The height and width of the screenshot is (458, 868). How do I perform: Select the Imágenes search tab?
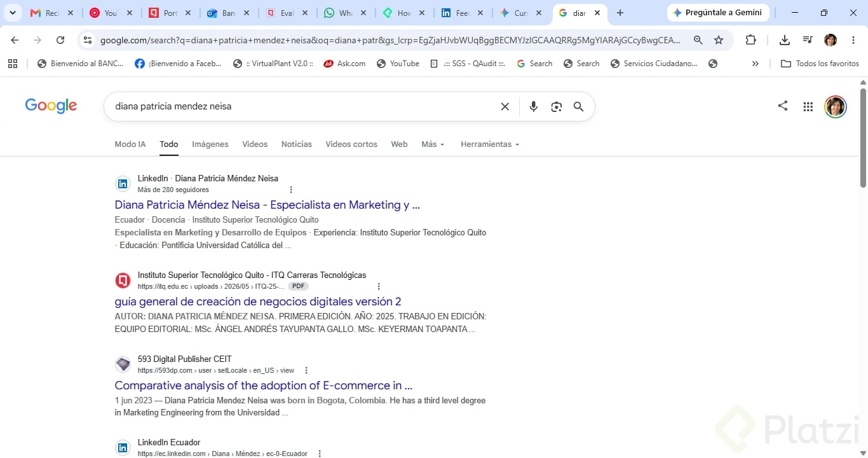[x=210, y=144]
